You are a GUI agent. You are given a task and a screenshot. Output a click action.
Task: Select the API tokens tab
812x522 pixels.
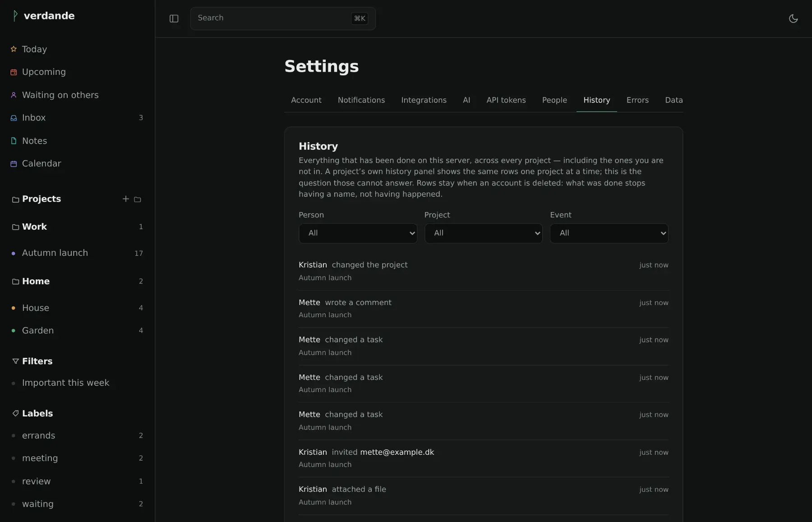click(x=506, y=100)
